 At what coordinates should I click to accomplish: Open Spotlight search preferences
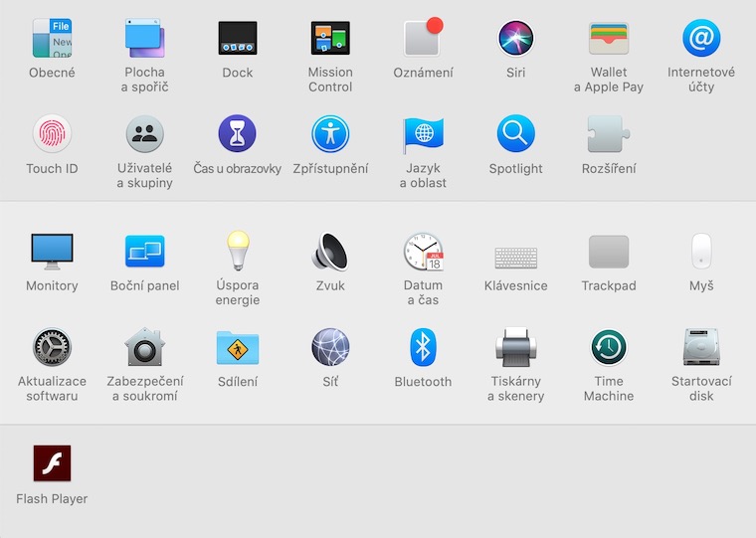pos(516,133)
